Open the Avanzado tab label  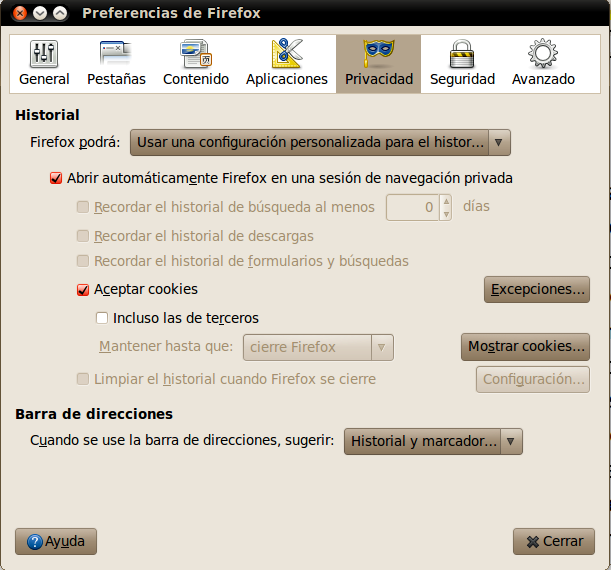coord(543,79)
